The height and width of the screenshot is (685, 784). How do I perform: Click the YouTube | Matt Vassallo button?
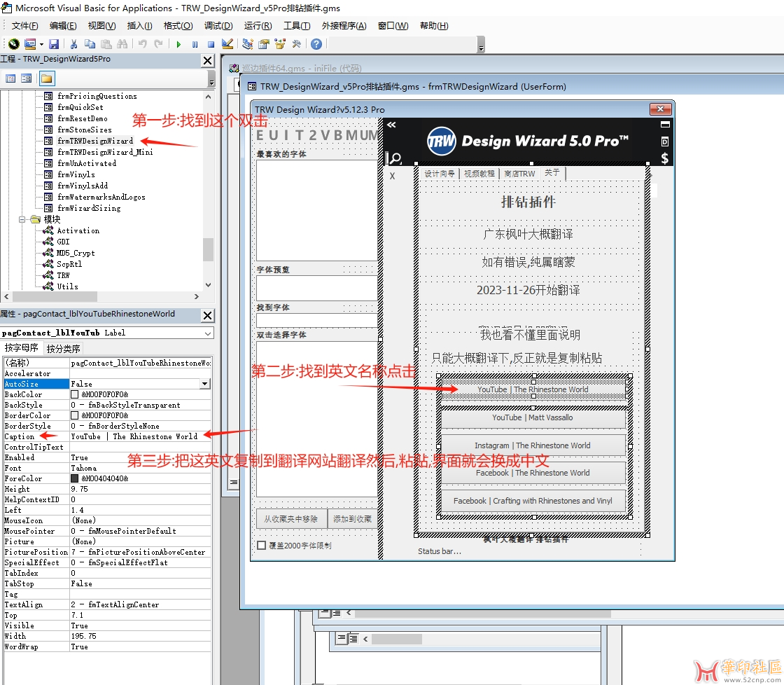point(533,417)
